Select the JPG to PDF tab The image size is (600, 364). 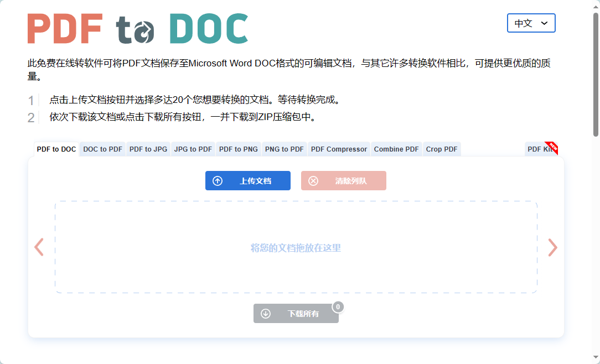coord(193,149)
